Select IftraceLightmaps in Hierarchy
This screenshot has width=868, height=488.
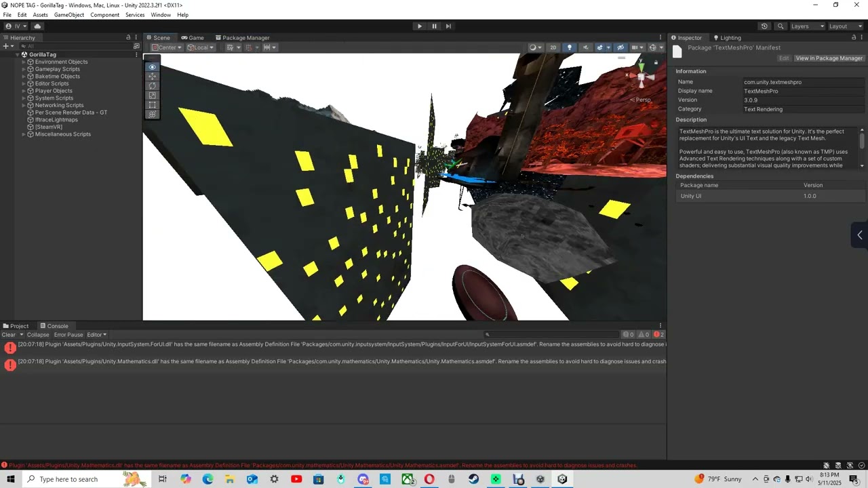click(56, 120)
